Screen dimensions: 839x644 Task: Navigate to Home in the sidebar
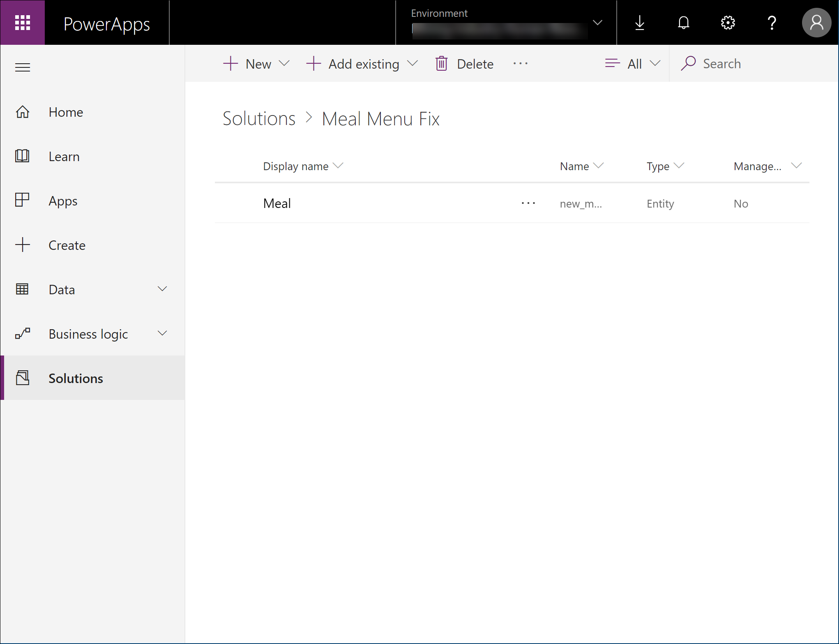click(x=66, y=112)
